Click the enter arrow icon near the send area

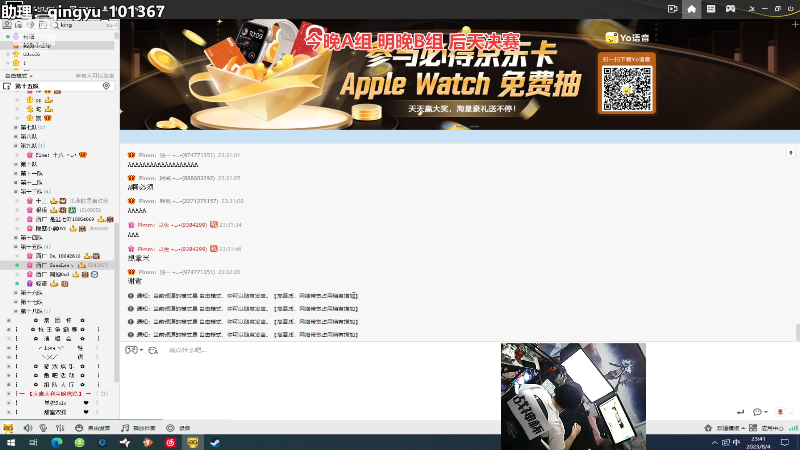click(740, 412)
